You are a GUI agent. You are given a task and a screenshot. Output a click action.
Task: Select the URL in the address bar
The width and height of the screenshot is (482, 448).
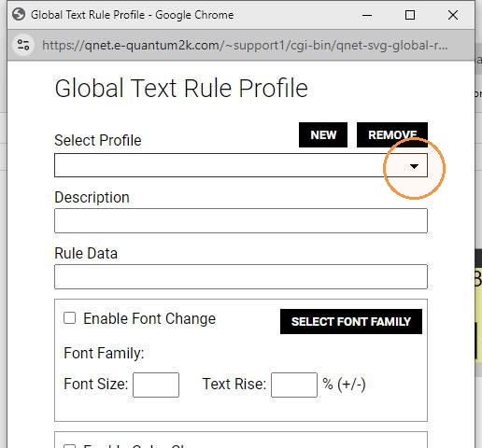[245, 46]
